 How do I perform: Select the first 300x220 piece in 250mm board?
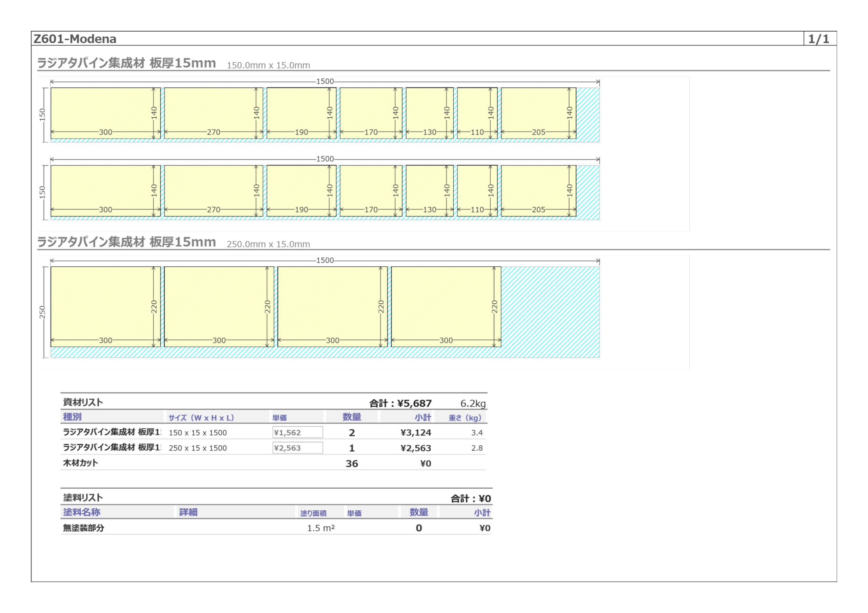pyautogui.click(x=105, y=307)
